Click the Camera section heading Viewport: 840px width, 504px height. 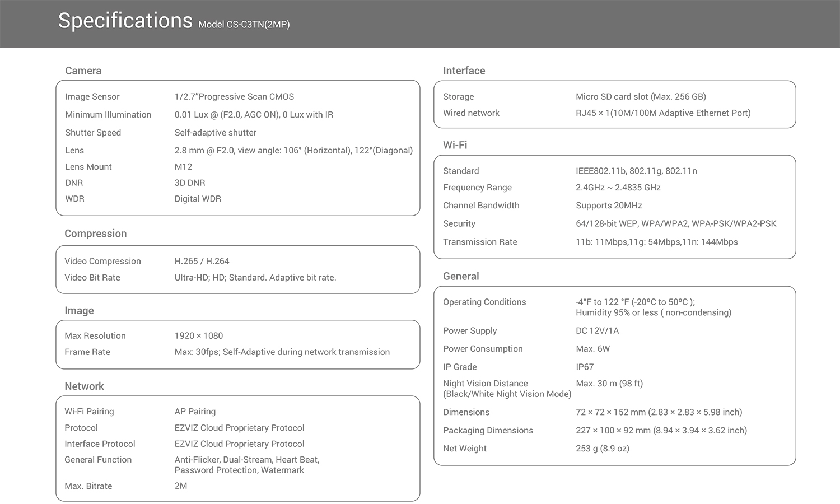click(83, 71)
